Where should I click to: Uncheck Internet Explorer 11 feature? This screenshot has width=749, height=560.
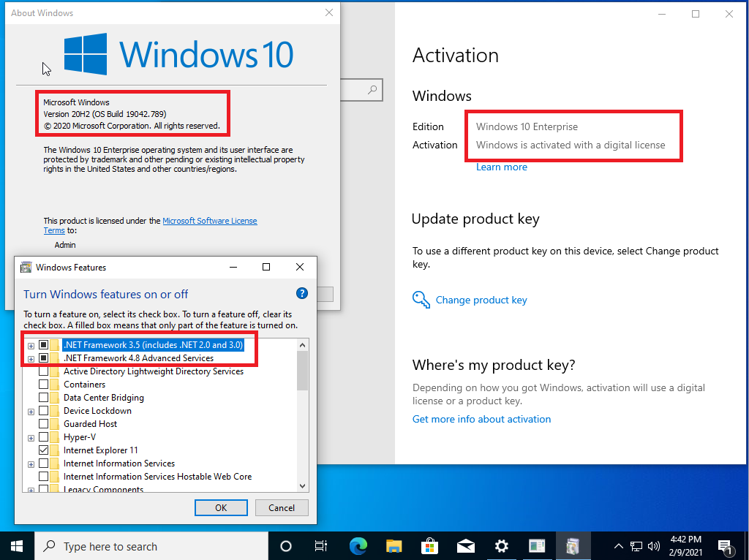pyautogui.click(x=43, y=450)
